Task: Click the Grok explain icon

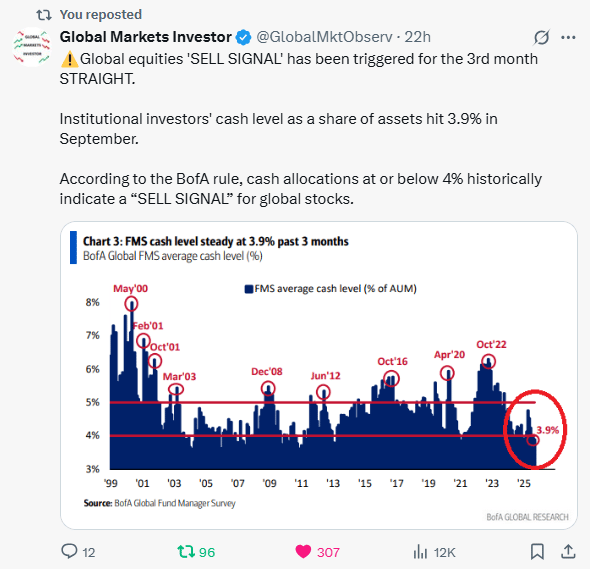Action: coord(541,37)
